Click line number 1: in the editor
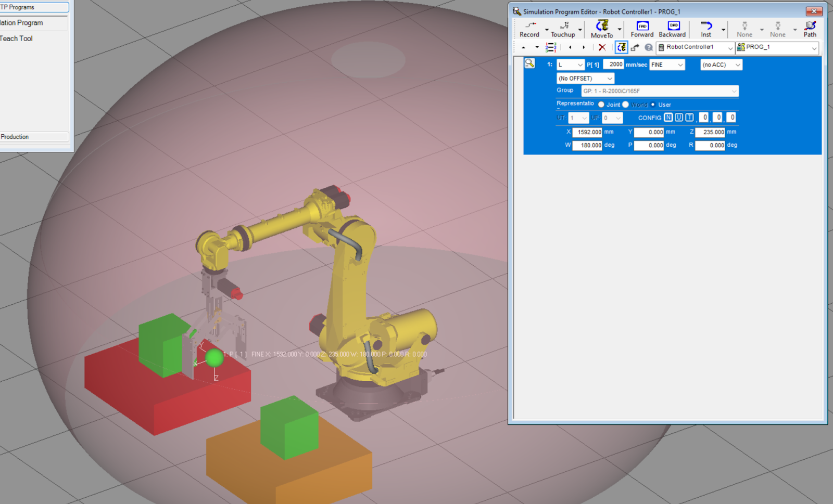833x504 pixels. pyautogui.click(x=550, y=64)
